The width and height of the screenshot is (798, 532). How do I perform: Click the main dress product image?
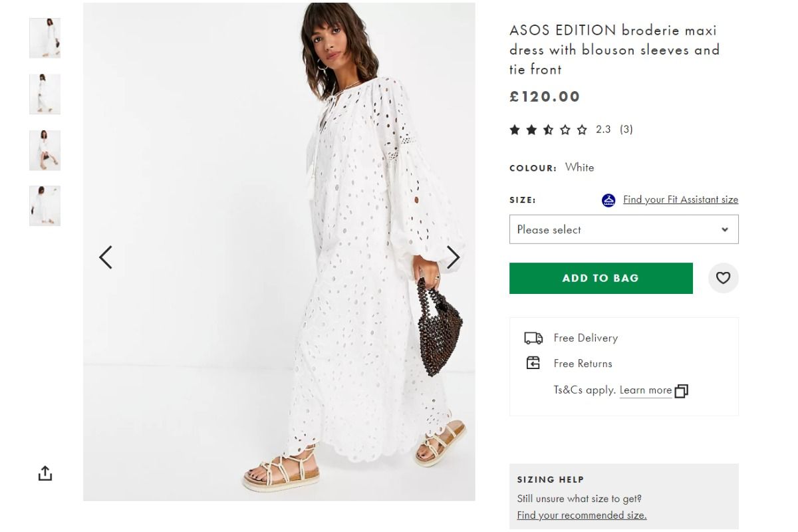(279, 253)
